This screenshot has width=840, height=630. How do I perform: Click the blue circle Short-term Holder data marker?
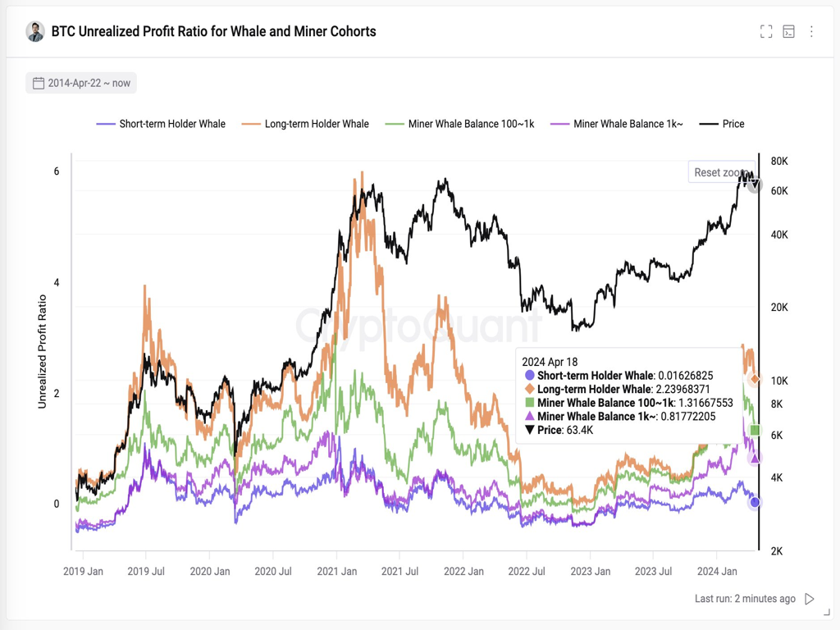tap(755, 502)
